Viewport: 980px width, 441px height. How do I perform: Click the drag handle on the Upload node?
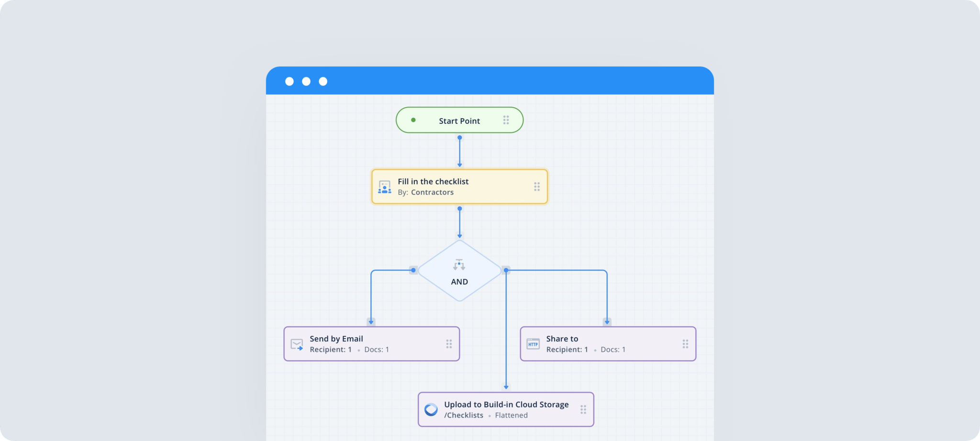583,409
